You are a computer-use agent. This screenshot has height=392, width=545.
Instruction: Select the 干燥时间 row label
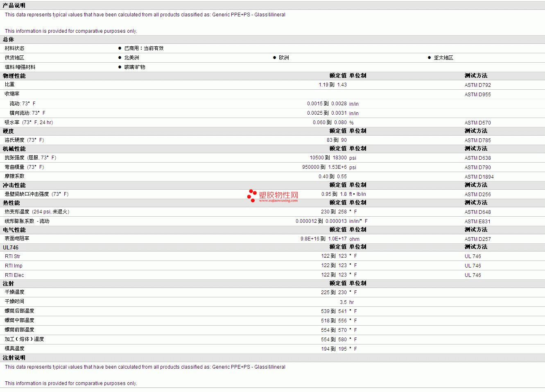click(14, 301)
